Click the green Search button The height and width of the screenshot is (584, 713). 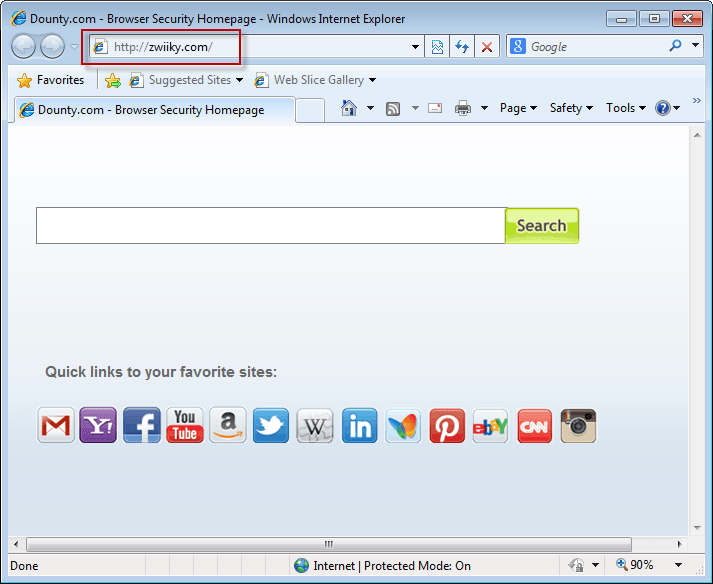(x=542, y=226)
